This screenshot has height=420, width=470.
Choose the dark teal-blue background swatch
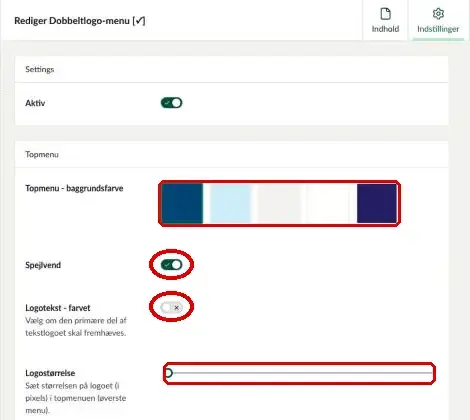[182, 203]
